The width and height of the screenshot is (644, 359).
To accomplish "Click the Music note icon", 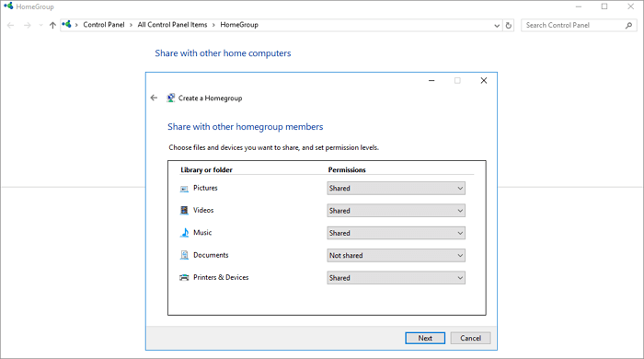I will 184,233.
